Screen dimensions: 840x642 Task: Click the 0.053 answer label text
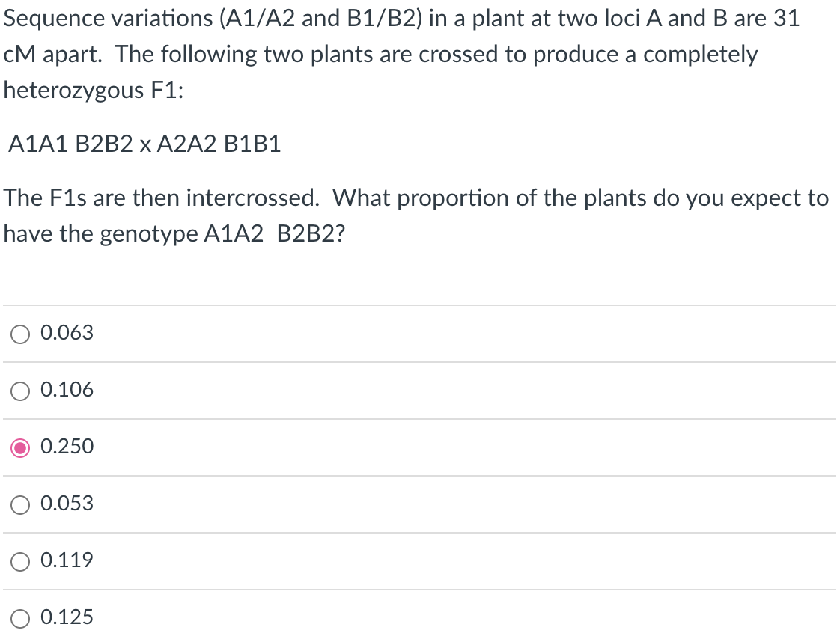66,504
